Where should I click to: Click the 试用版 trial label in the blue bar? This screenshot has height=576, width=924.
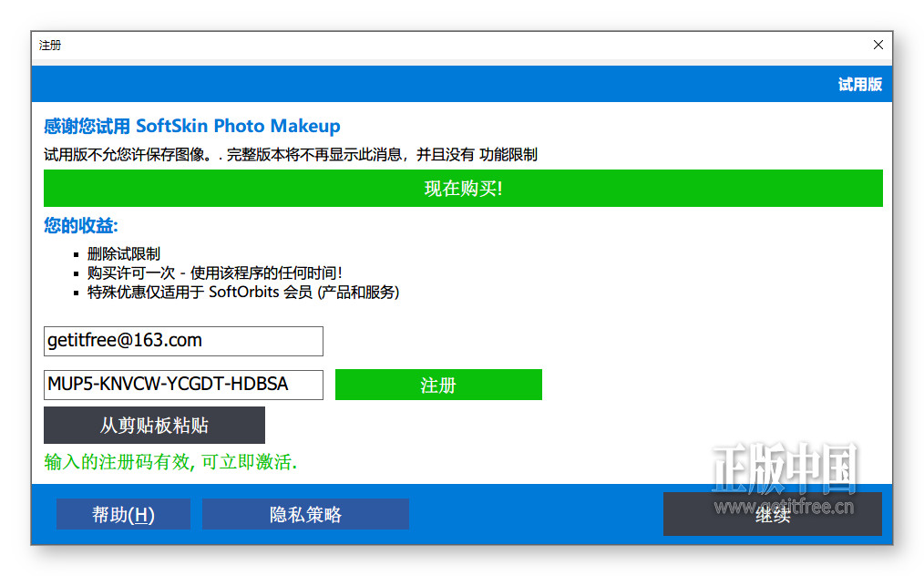tap(860, 85)
